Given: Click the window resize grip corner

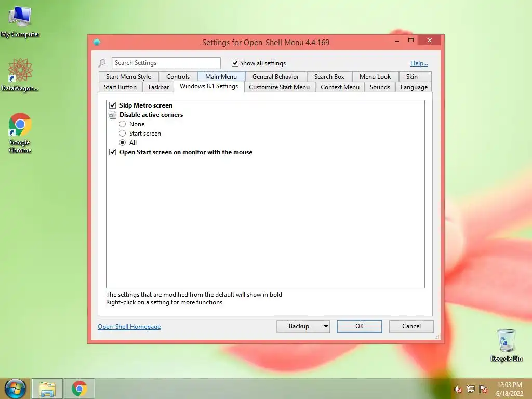Looking at the screenshot, I should [x=437, y=337].
